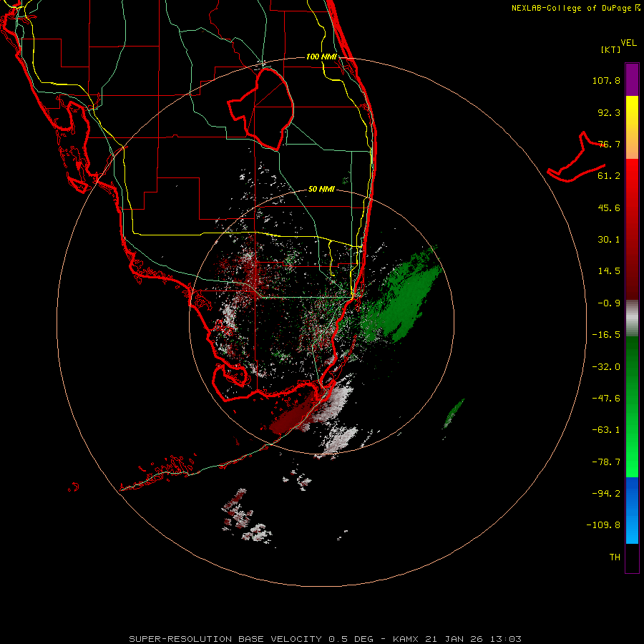
Task: Click the TH label on the scale
Action: pos(615,557)
